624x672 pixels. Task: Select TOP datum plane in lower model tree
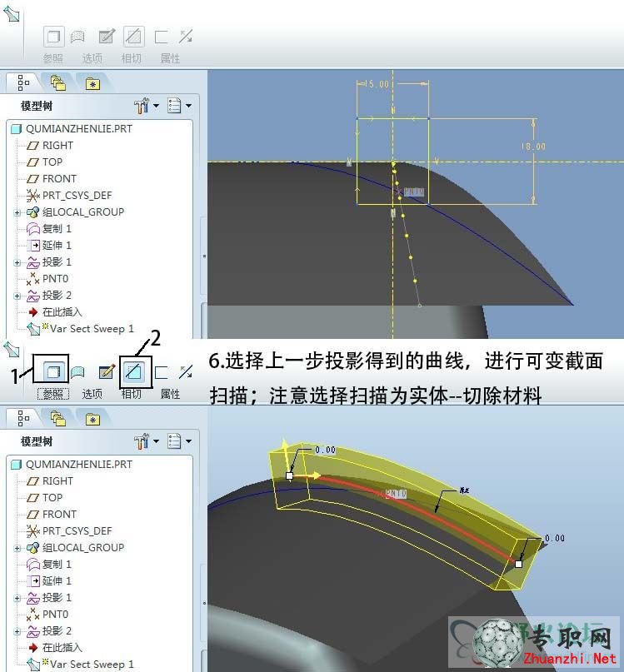pyautogui.click(x=45, y=498)
